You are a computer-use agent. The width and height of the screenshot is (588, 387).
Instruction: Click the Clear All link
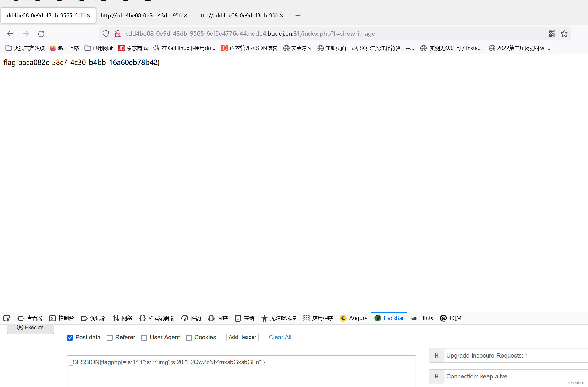280,337
